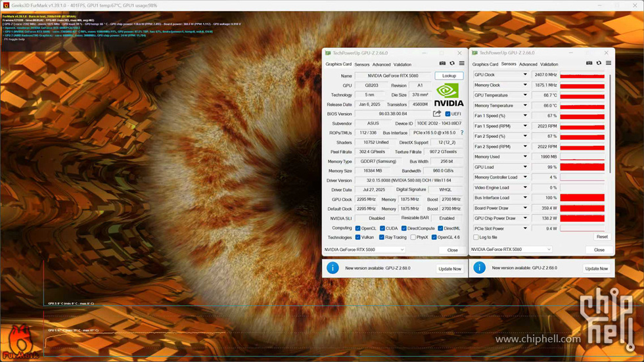Click Board Power Draw red graph bar
This screenshot has width=644, height=362.
click(582, 208)
